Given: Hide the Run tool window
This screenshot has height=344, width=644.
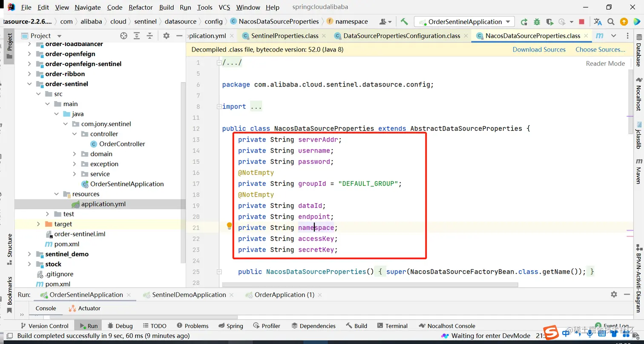Looking at the screenshot, I should click(x=627, y=294).
